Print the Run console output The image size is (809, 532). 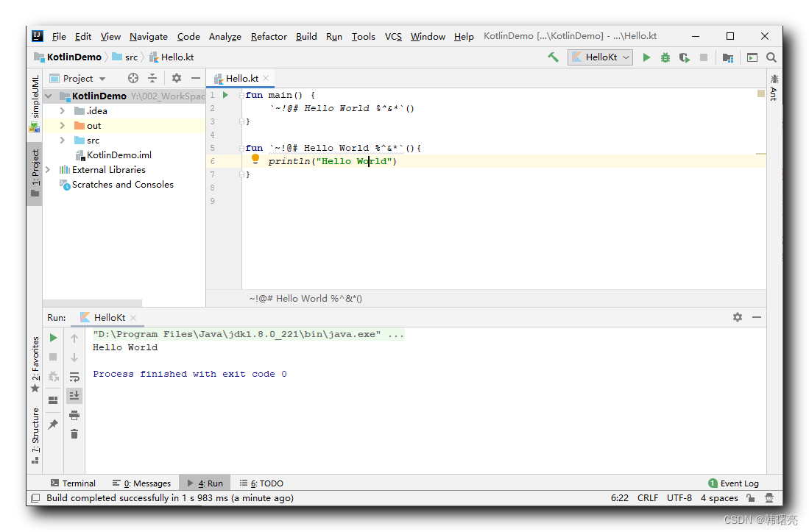74,415
